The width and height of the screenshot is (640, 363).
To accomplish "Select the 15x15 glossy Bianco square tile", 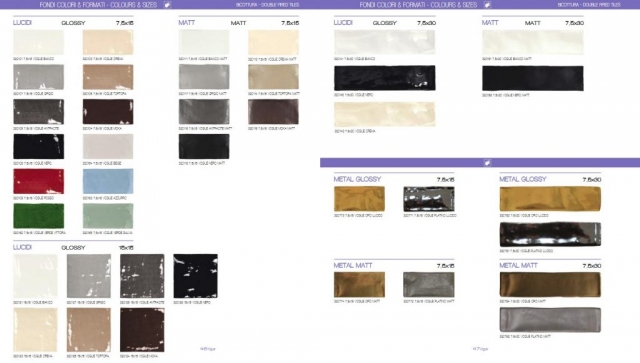I will click(36, 276).
